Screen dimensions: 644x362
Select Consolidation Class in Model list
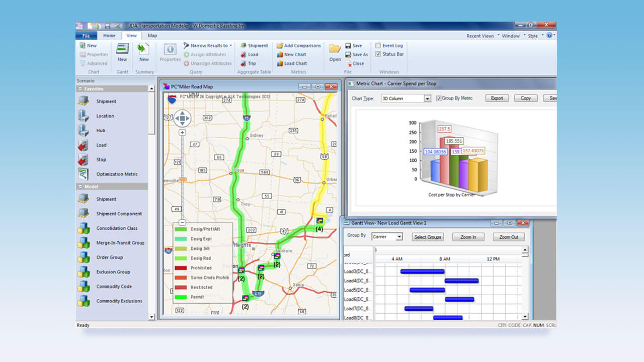tap(117, 228)
